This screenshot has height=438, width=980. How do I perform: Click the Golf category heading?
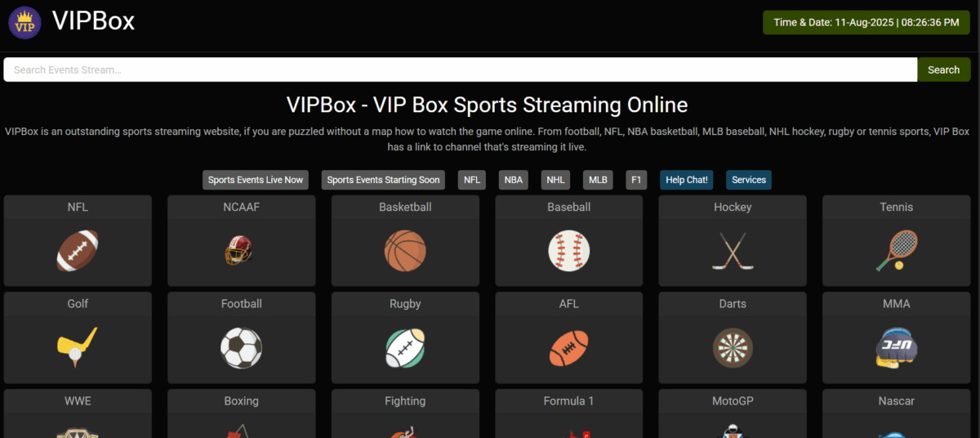[x=78, y=303]
